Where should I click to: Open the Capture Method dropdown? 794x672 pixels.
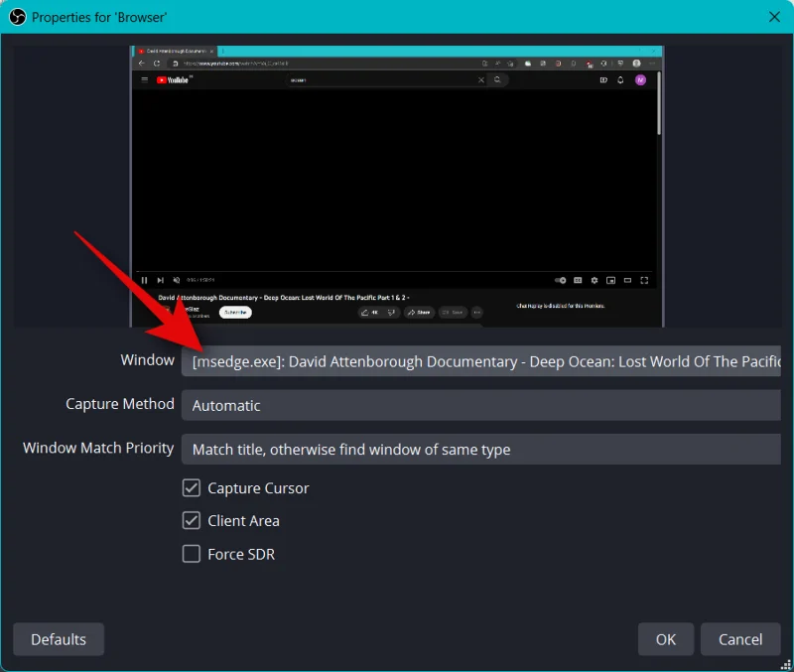[481, 405]
